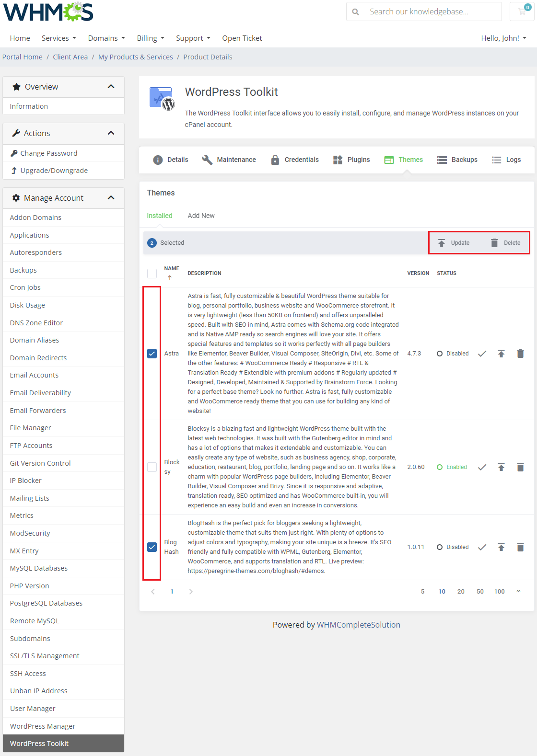Activate the Astra theme checkmark icon
This screenshot has height=756, width=537.
click(482, 354)
